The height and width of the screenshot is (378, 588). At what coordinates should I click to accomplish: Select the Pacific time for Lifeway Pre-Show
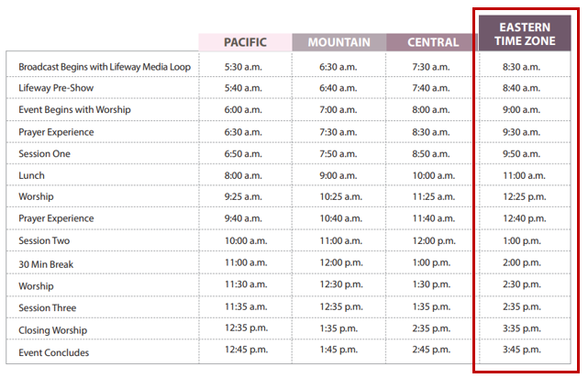245,88
